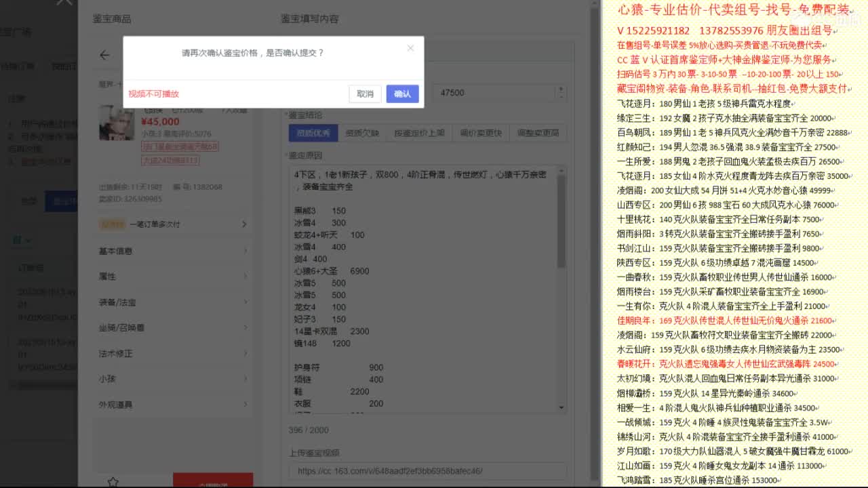Image resolution: width=868 pixels, height=488 pixels.
Task: Select the 按鉴定价上架 conclusion option
Action: tap(419, 133)
